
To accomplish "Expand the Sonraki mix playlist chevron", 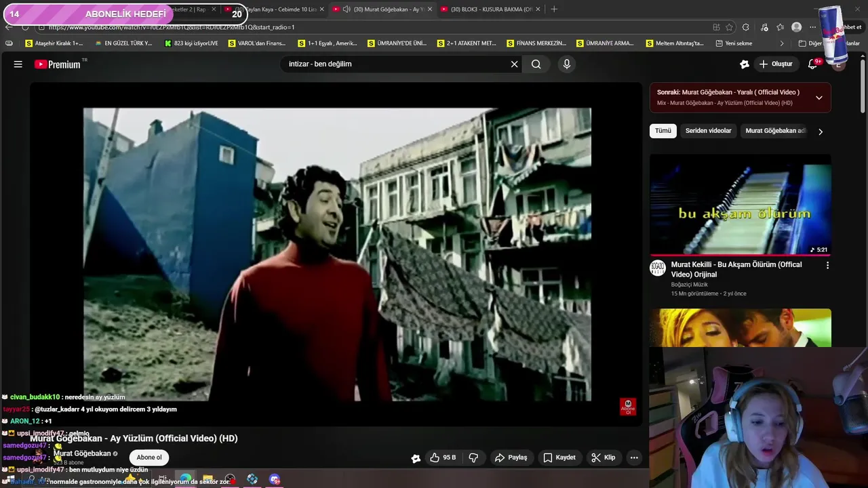I will pyautogui.click(x=818, y=98).
